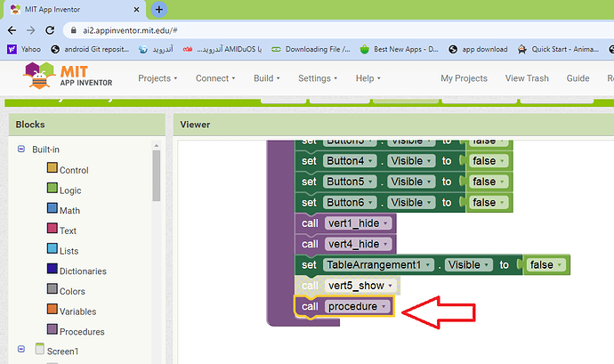Screen dimensions: 614x364
Task: Open the procedure name dropdown in call block
Action: click(x=384, y=307)
